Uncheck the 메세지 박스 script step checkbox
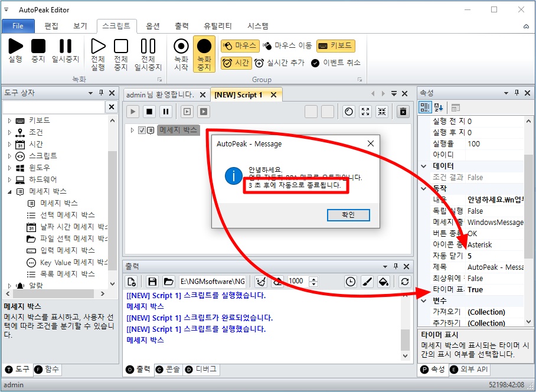This screenshot has height=392, width=536. coord(142,130)
